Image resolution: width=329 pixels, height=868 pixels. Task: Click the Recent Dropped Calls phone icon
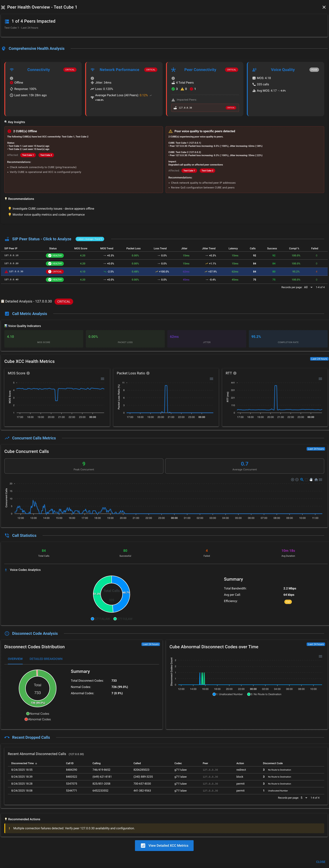tap(7, 737)
